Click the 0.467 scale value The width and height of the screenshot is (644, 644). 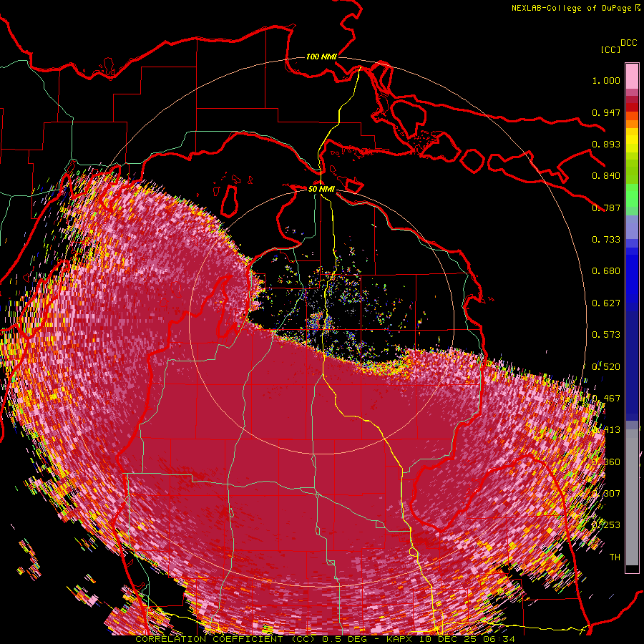click(x=606, y=399)
